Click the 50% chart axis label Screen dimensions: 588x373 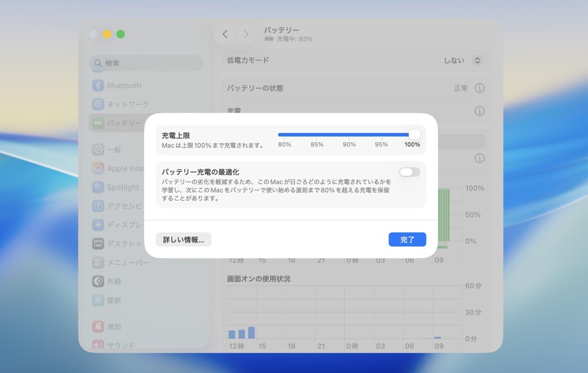coord(473,215)
